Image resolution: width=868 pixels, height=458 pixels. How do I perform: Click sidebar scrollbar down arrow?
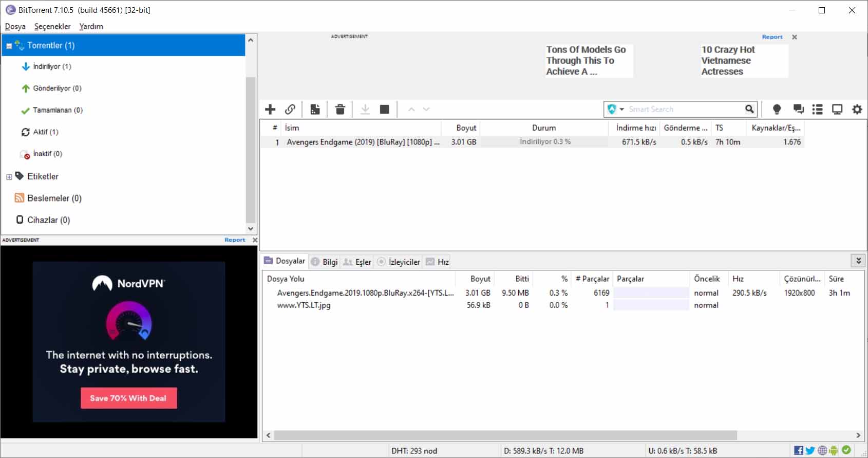coord(251,229)
